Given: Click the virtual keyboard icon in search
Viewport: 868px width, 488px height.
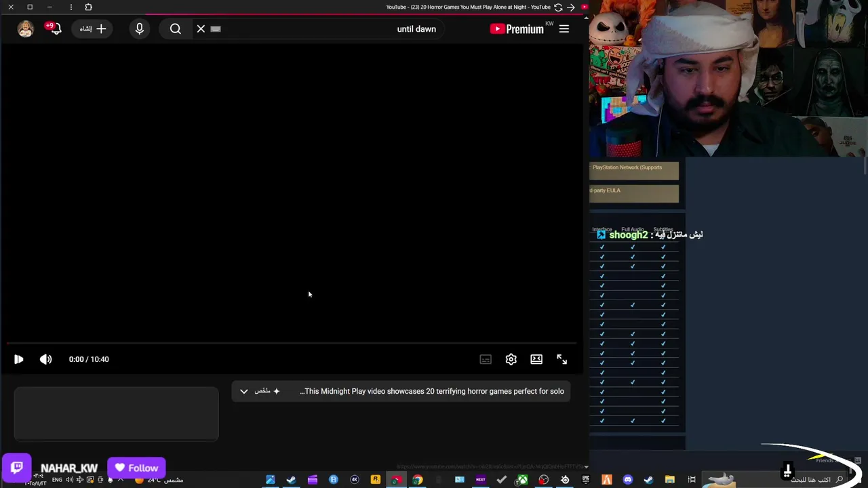Looking at the screenshot, I should (x=216, y=29).
